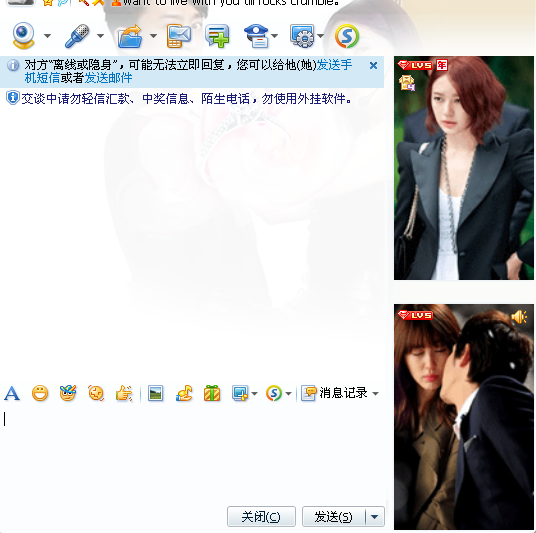Expand the report options dropdown arrow
This screenshot has width=536, height=533.
[x=274, y=36]
